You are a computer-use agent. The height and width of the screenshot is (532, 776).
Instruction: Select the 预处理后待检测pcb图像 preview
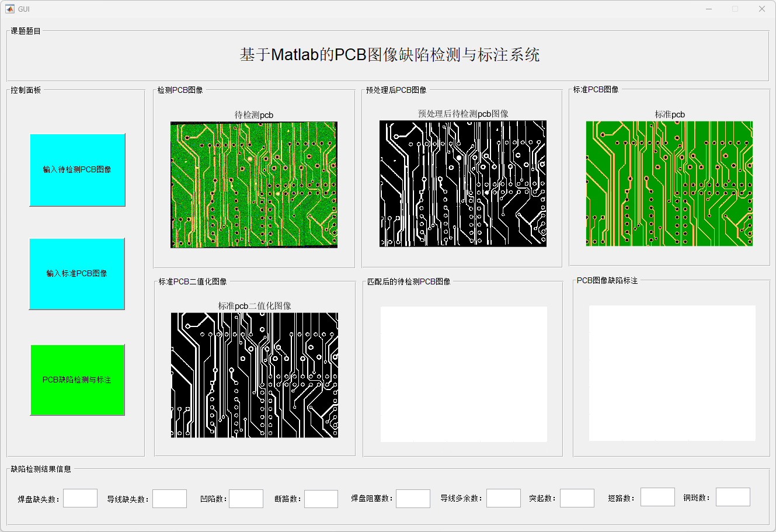coord(463,185)
